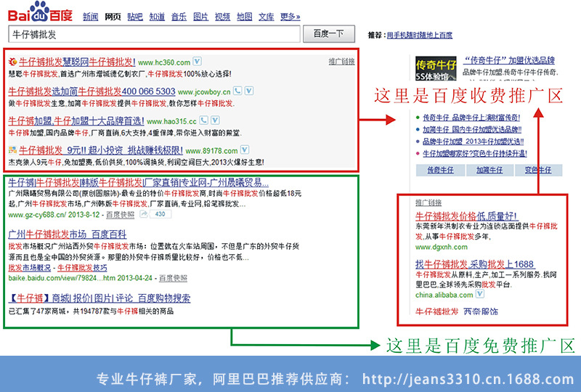Open the 知道 navigation tab

157,17
